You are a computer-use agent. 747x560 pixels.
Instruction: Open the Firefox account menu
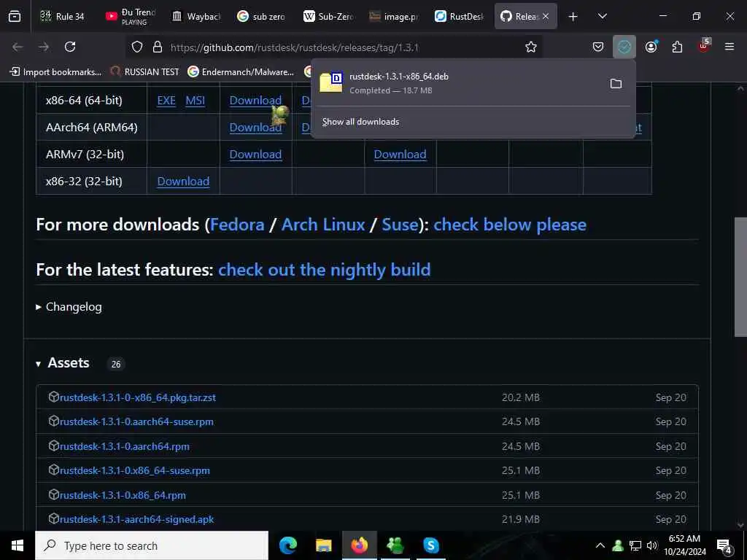point(651,47)
